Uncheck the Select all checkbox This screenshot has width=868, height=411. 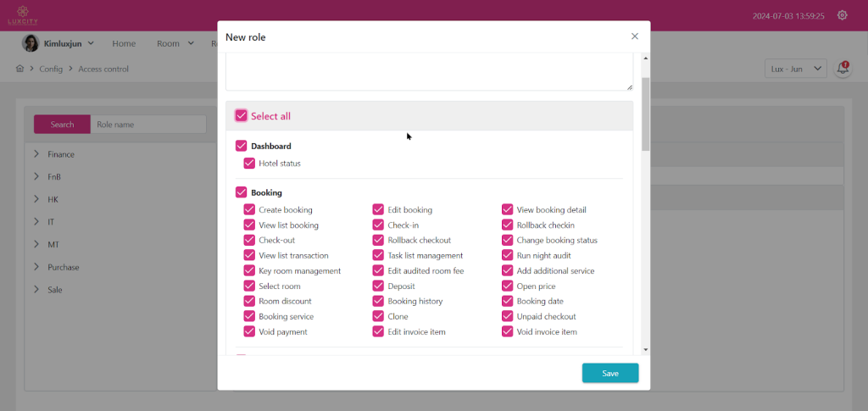(x=242, y=116)
